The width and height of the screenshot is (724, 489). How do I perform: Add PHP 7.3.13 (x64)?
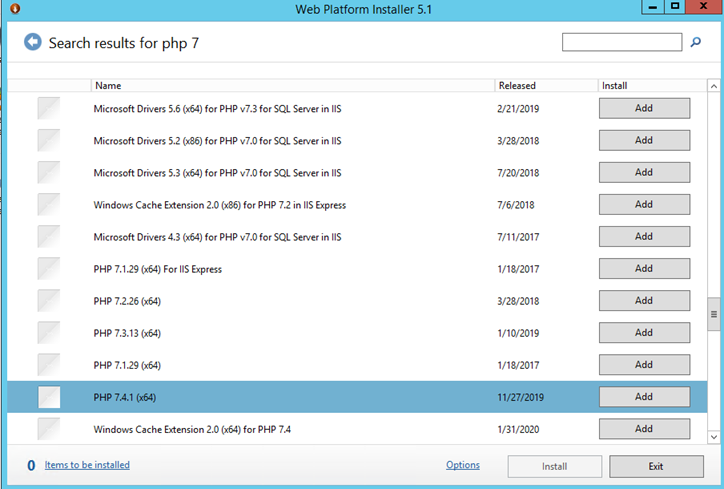pos(644,333)
